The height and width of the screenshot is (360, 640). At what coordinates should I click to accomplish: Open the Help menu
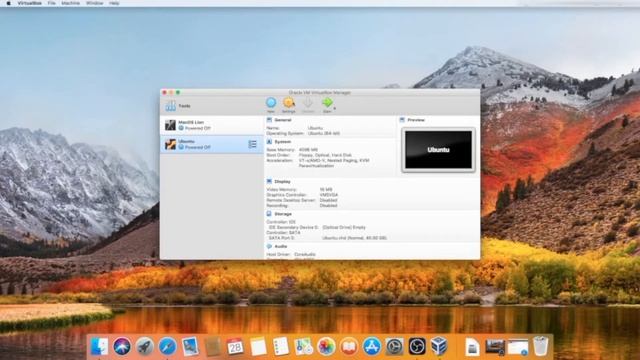[114, 3]
